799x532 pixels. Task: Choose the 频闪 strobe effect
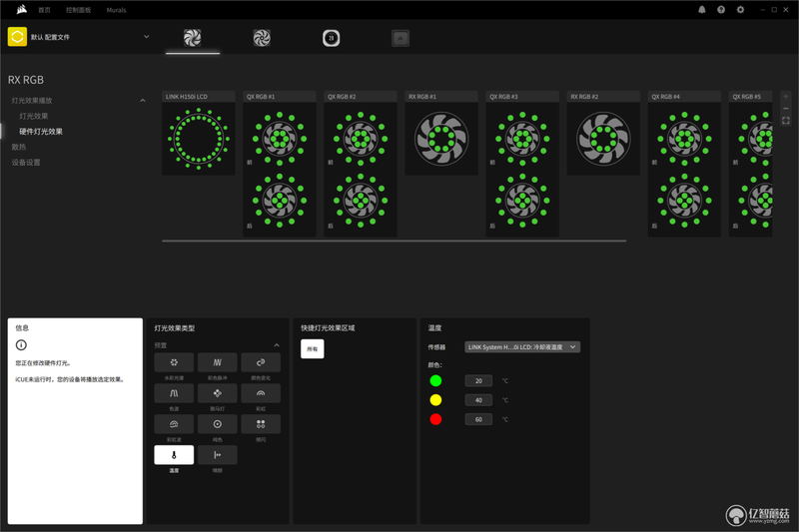(x=261, y=424)
